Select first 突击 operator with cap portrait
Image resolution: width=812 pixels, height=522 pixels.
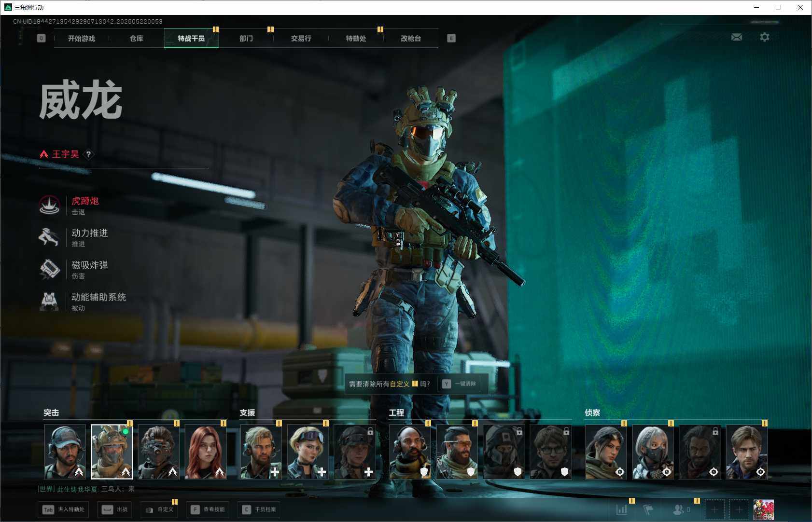tap(65, 452)
